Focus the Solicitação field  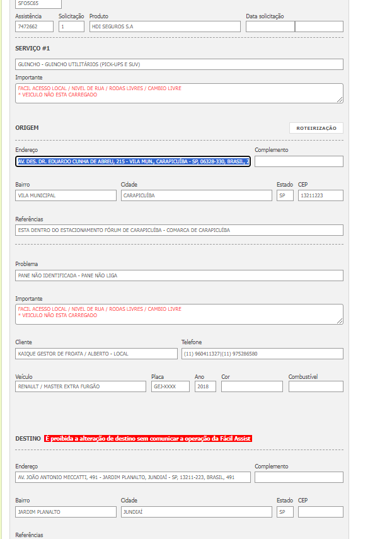tap(71, 26)
